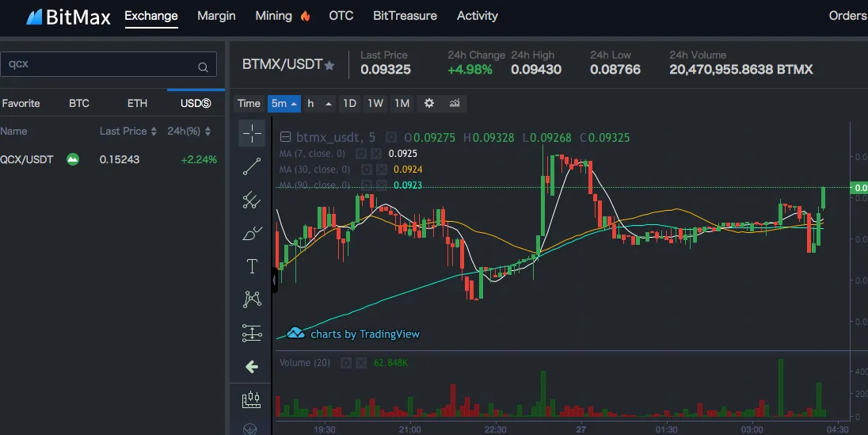
Task: Click the 24h Volume value 20,470,955.8638 BTMX
Action: click(x=741, y=70)
